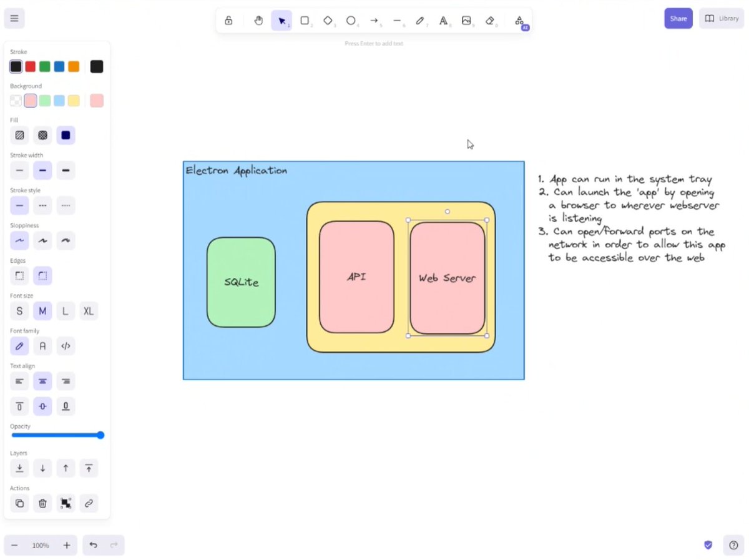Image resolution: width=749 pixels, height=560 pixels.
Task: Choose round edges option
Action: 42,275
